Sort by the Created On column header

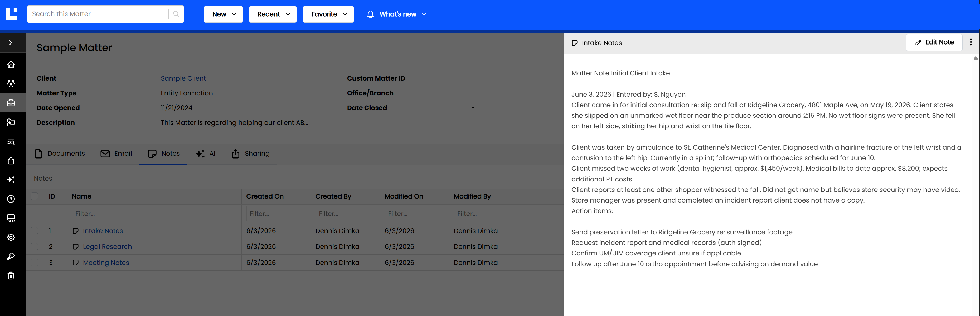pyautogui.click(x=265, y=196)
